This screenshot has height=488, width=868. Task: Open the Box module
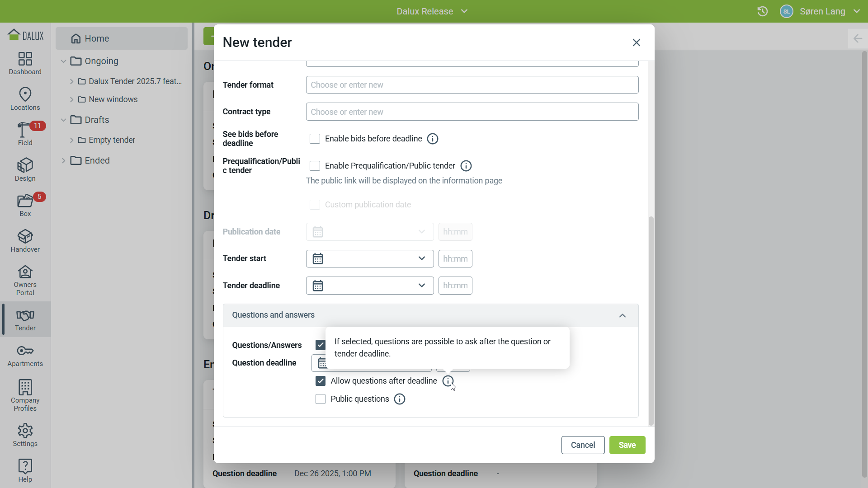pyautogui.click(x=25, y=205)
